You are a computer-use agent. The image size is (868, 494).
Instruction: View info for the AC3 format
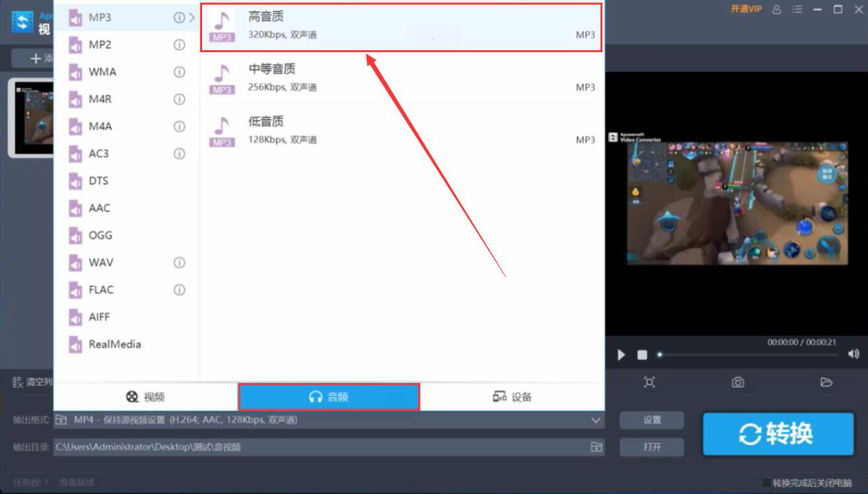(x=179, y=154)
